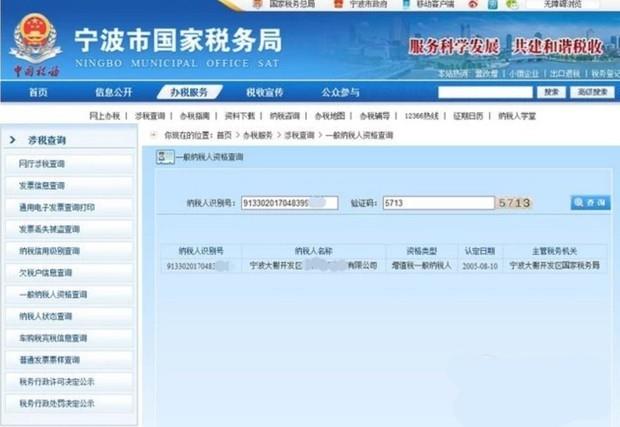Click the blue square icon beside Weibo
Screen dimensions: 620x427
(493, 4)
